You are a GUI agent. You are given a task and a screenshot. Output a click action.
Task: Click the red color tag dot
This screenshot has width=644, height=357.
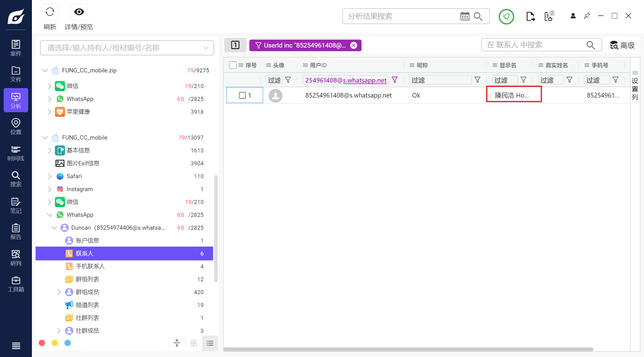click(42, 343)
